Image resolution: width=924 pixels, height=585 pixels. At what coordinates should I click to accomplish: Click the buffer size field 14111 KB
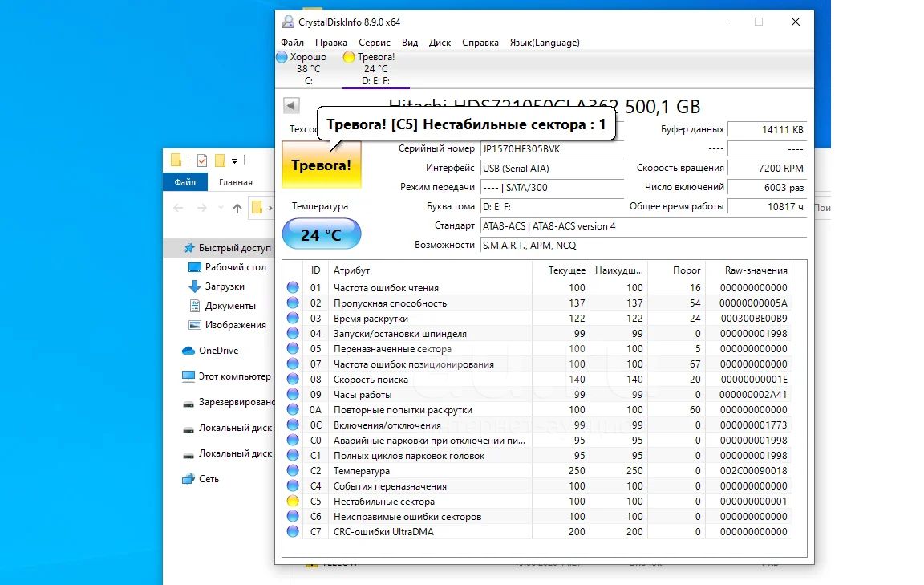768,130
